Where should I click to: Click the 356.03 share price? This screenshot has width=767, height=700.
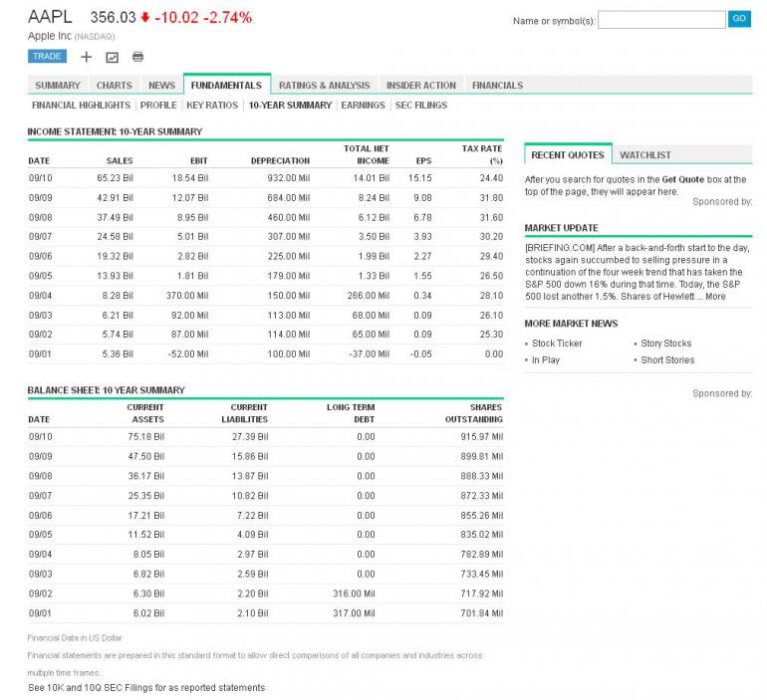tap(113, 17)
